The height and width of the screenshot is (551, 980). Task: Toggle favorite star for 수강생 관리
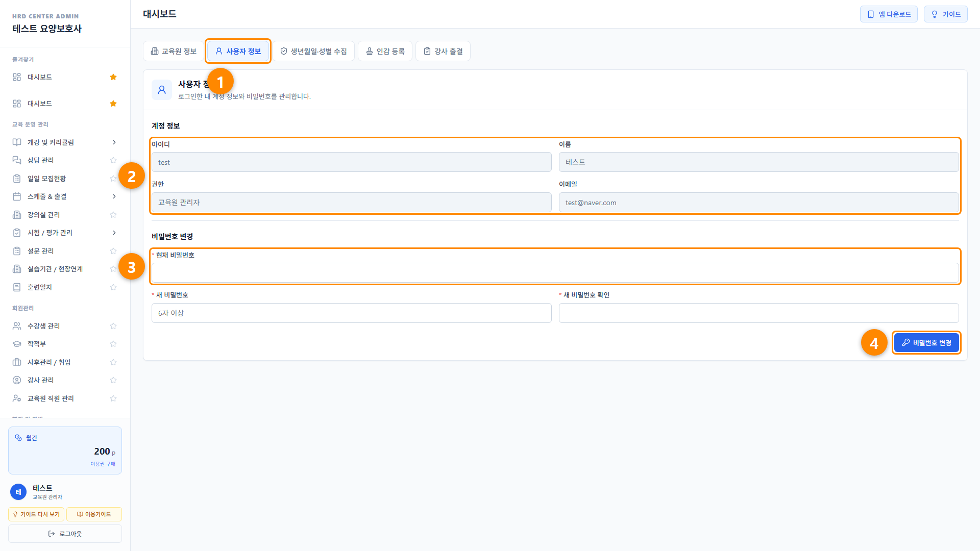(113, 326)
